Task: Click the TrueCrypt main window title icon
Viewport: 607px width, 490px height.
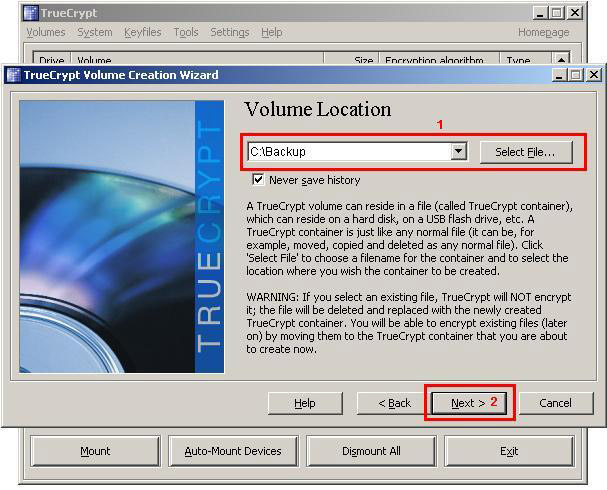Action: (31, 13)
